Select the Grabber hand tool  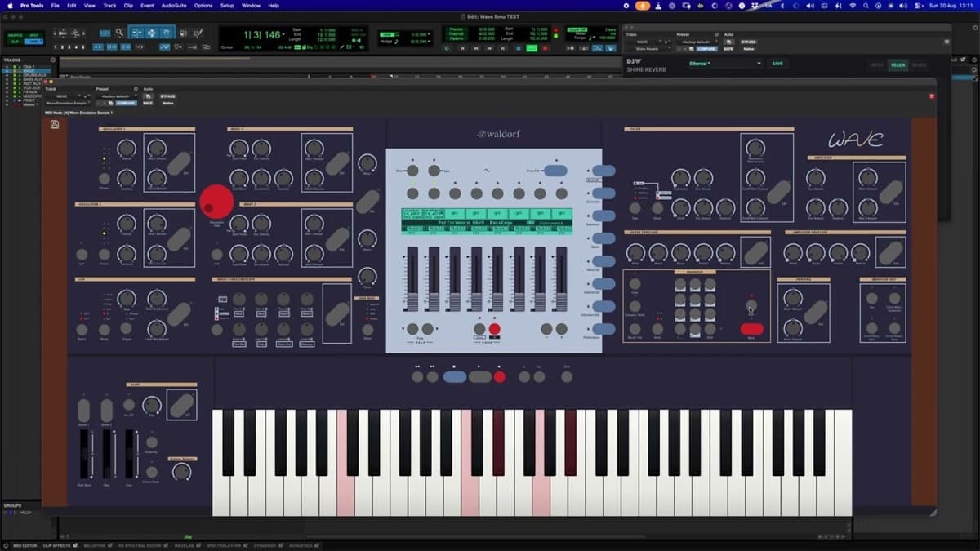[x=167, y=33]
